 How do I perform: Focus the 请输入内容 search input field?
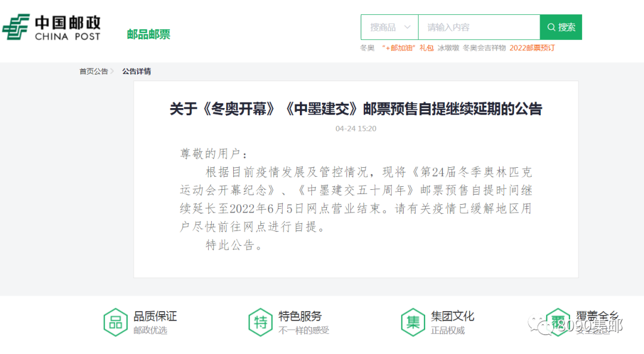[479, 27]
